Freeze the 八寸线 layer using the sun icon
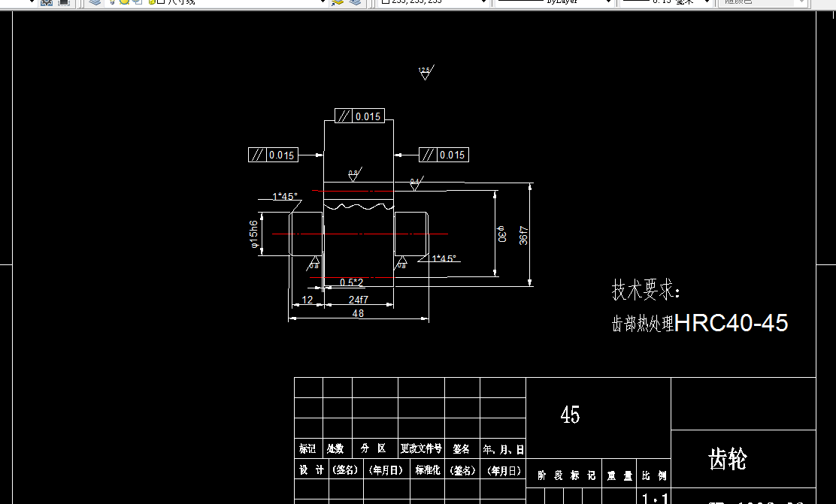This screenshot has width=836, height=504. click(125, 3)
